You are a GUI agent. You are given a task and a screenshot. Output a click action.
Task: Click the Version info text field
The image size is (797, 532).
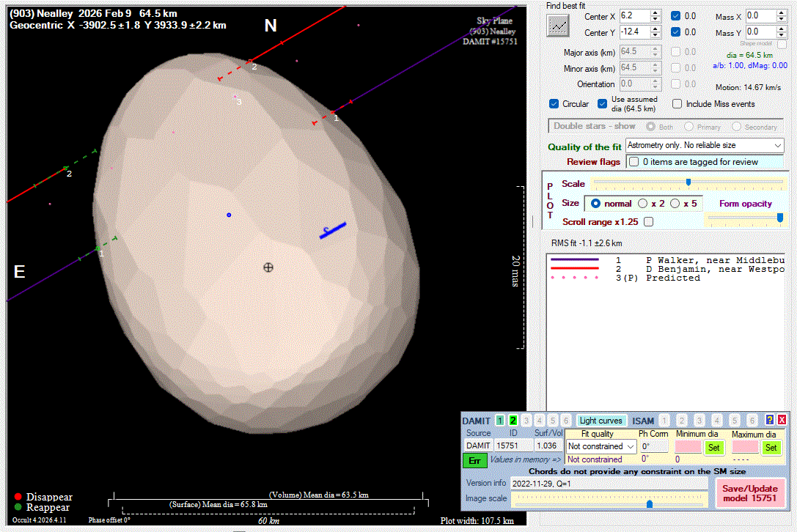(609, 484)
